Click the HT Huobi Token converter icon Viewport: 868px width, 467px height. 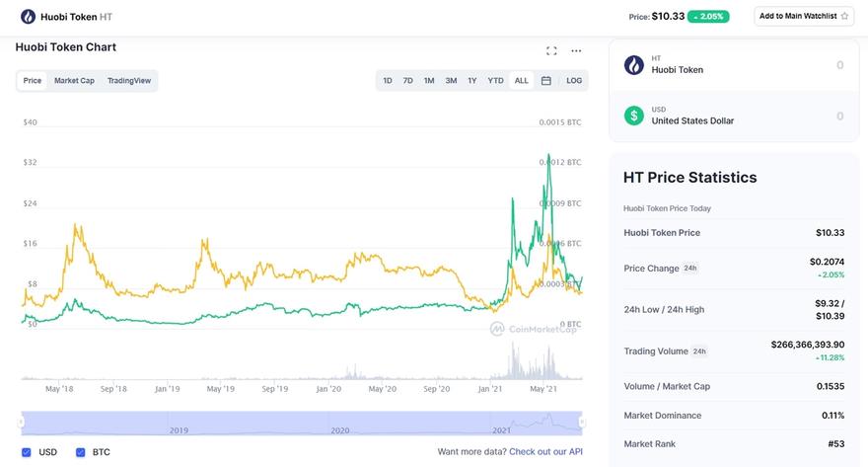[634, 65]
